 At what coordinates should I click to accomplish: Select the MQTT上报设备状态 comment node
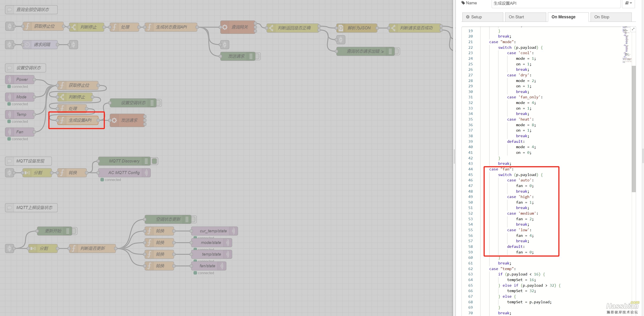coord(31,208)
